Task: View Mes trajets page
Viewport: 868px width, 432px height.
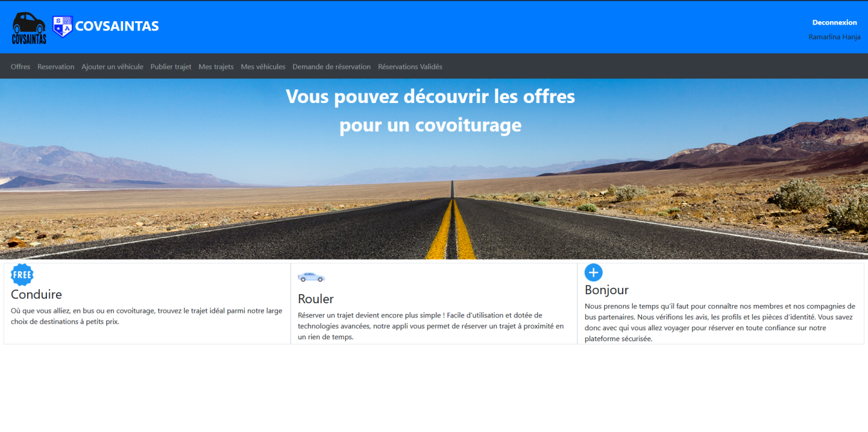Action: point(216,67)
